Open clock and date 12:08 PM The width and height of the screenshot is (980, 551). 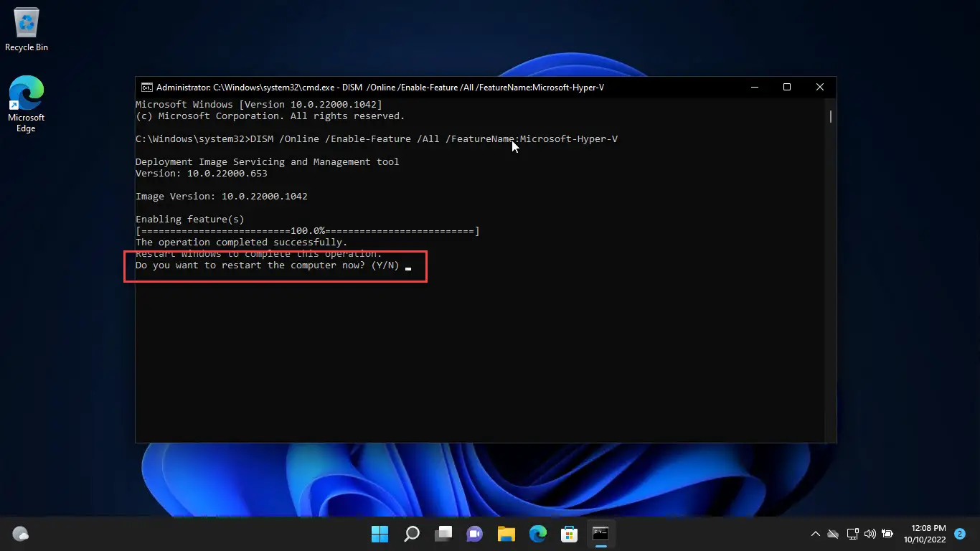[925, 534]
